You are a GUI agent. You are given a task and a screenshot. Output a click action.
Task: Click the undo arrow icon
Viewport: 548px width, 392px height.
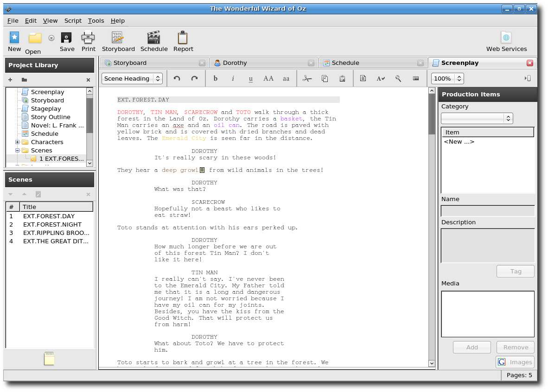(x=177, y=78)
